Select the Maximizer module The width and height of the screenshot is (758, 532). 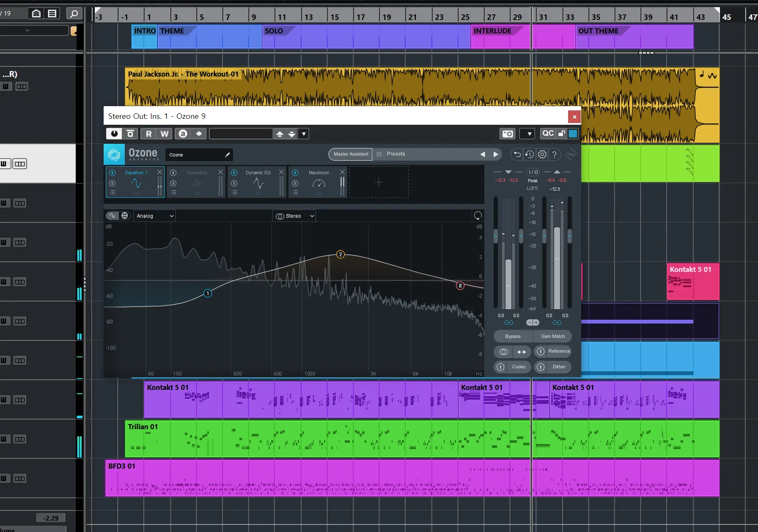[x=318, y=182]
